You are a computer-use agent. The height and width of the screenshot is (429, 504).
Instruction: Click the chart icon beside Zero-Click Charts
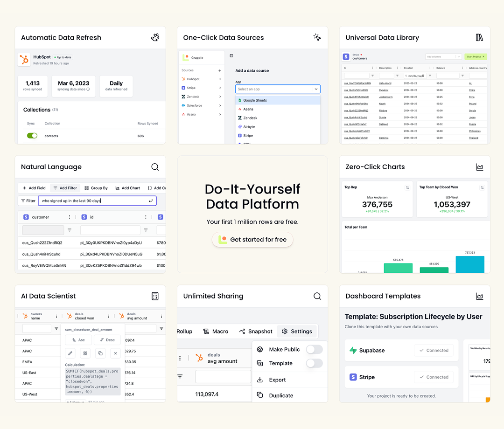click(x=479, y=167)
